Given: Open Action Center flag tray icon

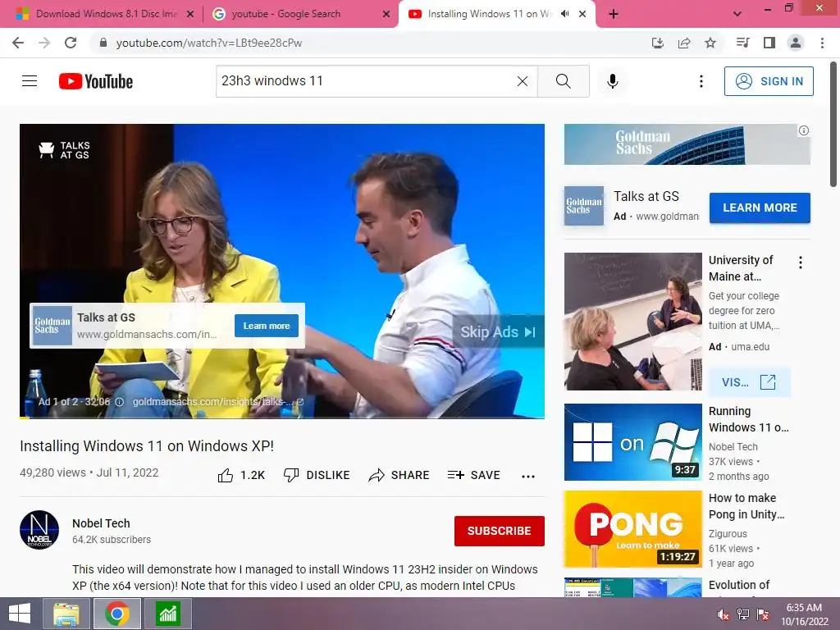Looking at the screenshot, I should click(x=763, y=614).
